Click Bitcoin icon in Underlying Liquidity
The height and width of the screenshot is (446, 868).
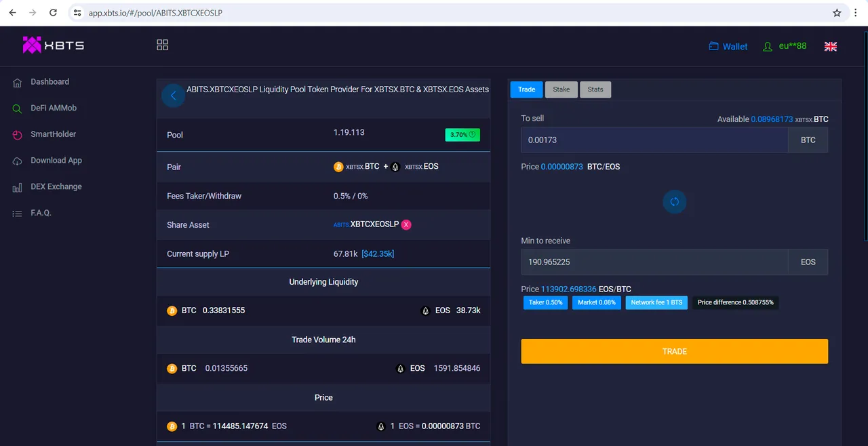click(172, 310)
